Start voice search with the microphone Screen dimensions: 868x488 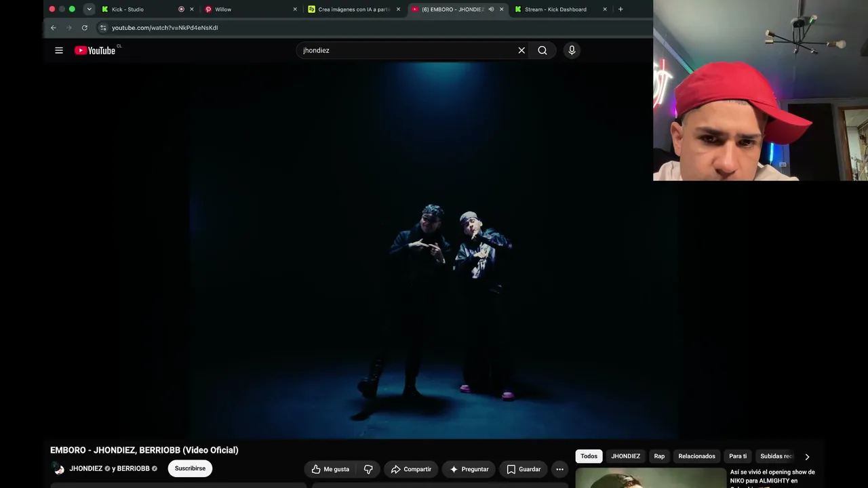572,50
